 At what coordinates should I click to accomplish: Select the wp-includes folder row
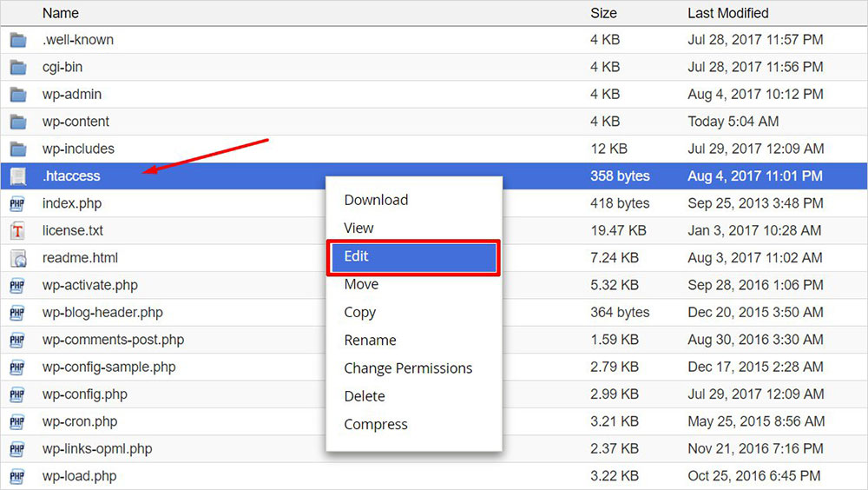(78, 149)
